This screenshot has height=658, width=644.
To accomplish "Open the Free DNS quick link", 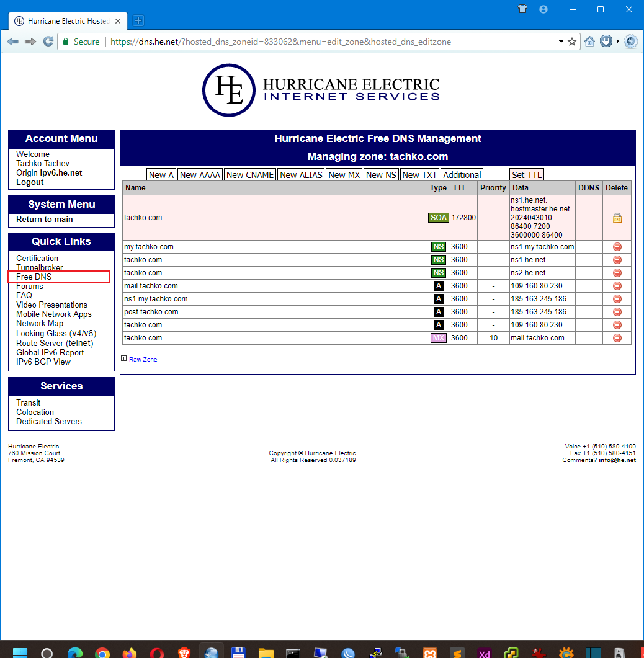I will 34,277.
